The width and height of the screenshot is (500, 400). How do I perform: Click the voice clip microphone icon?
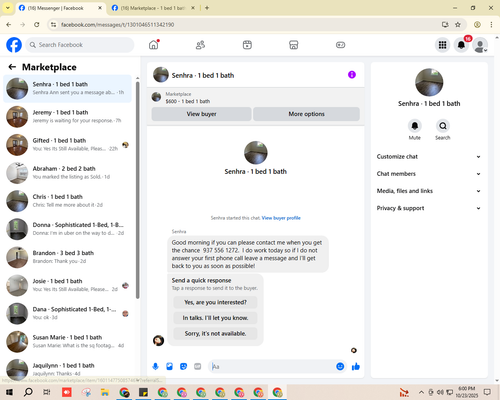[155, 367]
